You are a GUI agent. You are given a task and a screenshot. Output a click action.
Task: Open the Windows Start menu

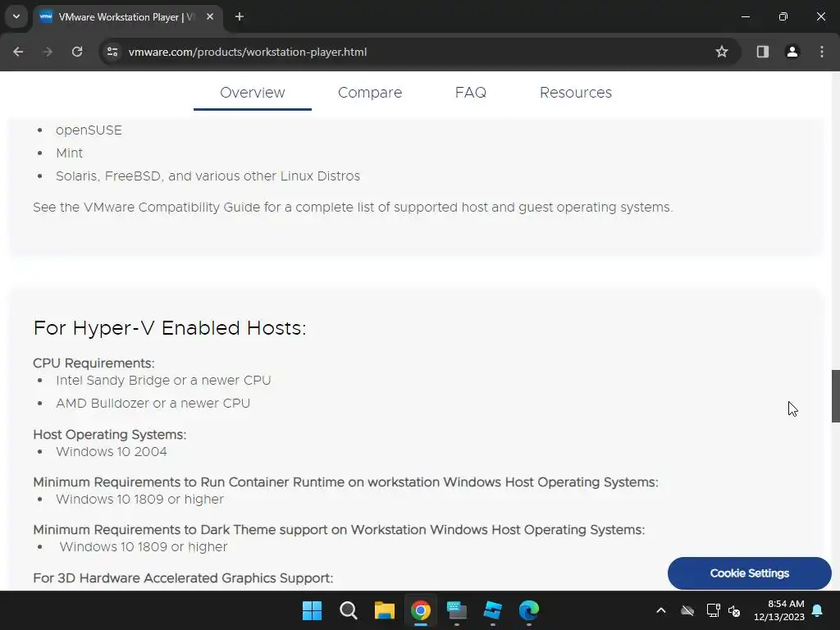tap(313, 610)
